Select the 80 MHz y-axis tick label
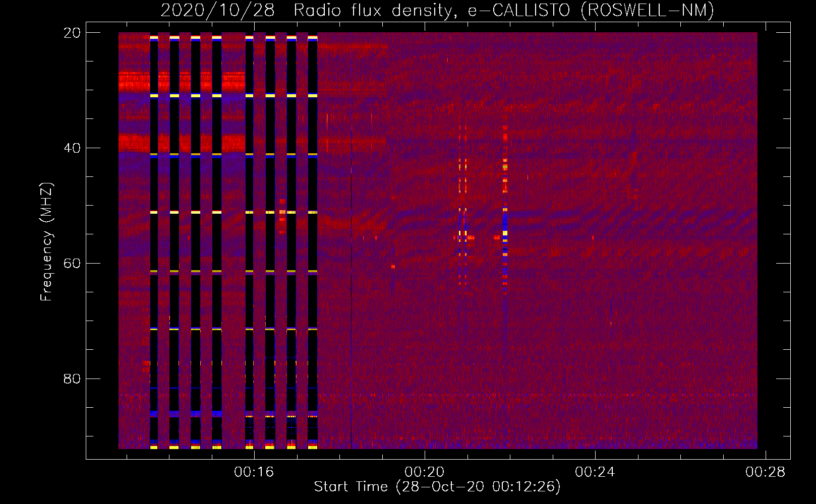The height and width of the screenshot is (504, 816). click(72, 379)
